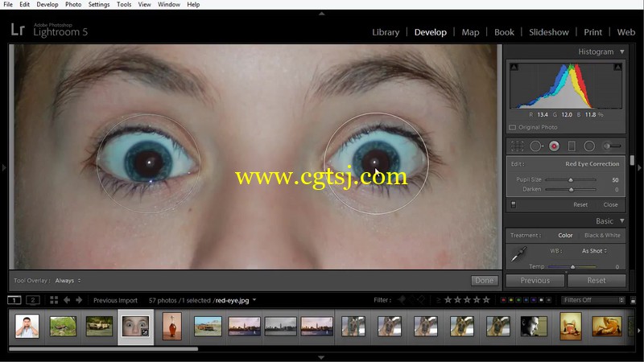This screenshot has width=644, height=362.
Task: Open the Tools menu
Action: tap(124, 5)
